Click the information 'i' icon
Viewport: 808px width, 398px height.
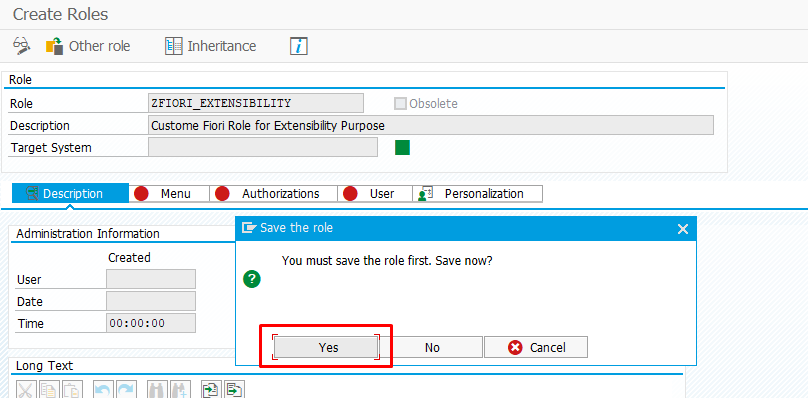[299, 46]
